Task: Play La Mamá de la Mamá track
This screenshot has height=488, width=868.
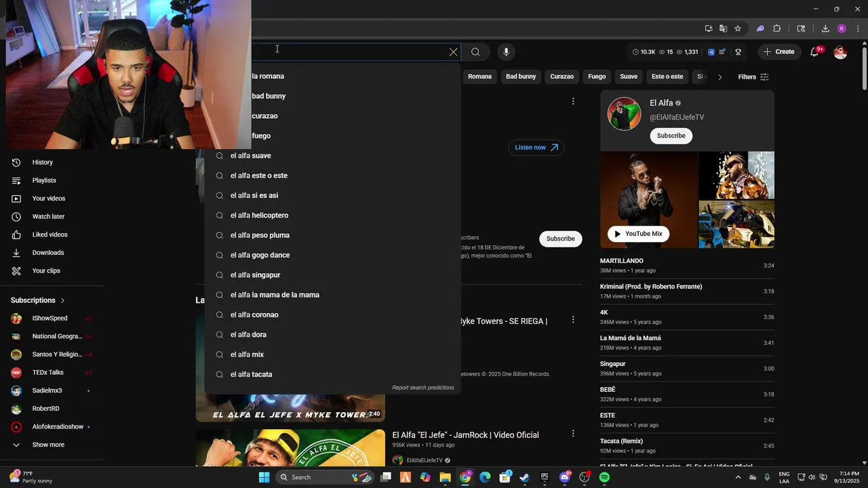Action: (687, 343)
